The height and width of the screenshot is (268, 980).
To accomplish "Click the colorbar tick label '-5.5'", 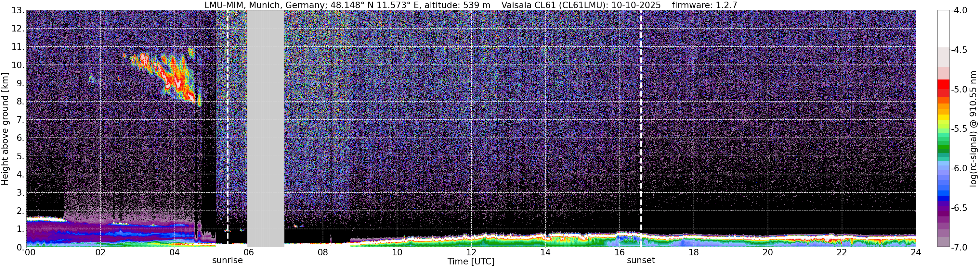I will coord(959,129).
